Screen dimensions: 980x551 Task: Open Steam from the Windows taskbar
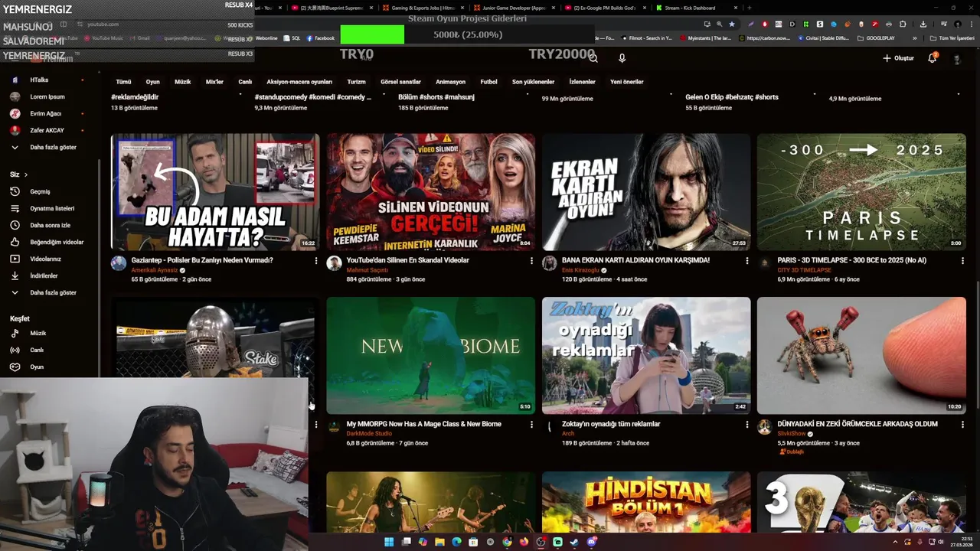coord(574,542)
